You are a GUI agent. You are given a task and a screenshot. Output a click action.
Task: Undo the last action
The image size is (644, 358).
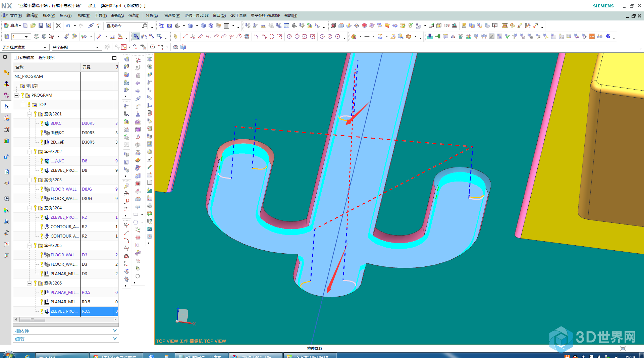(x=68, y=25)
